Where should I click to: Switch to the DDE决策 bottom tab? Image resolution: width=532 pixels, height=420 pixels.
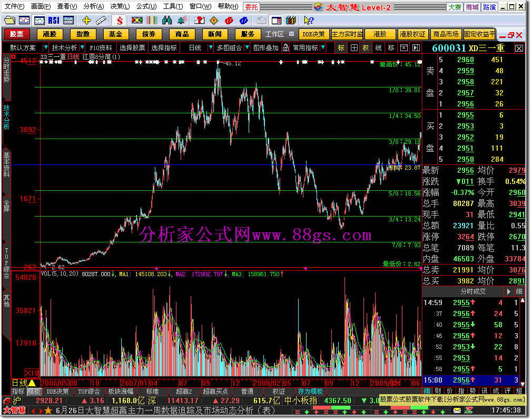(57, 392)
